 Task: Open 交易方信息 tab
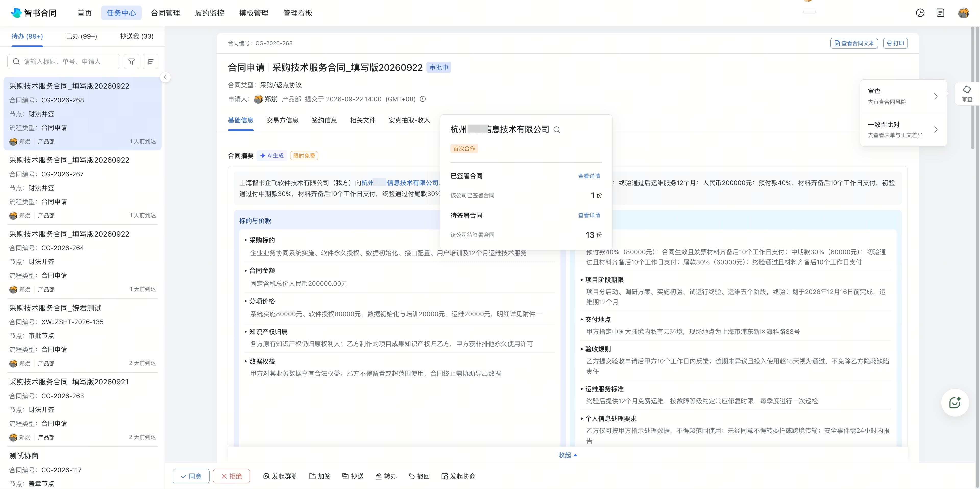pos(282,120)
